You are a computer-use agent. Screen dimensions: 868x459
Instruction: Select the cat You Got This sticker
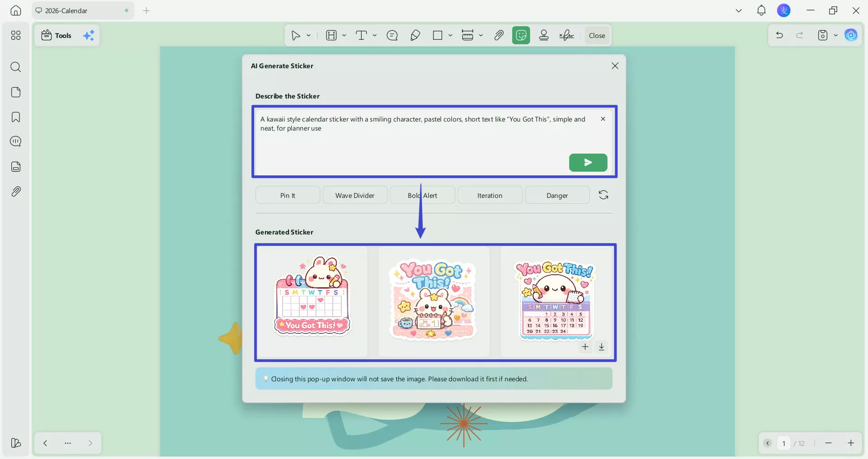(x=434, y=302)
